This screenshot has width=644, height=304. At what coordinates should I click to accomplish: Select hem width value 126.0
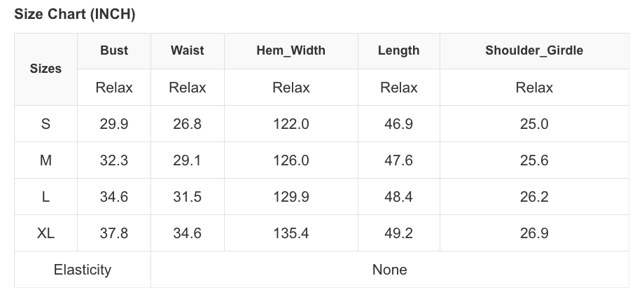point(290,160)
